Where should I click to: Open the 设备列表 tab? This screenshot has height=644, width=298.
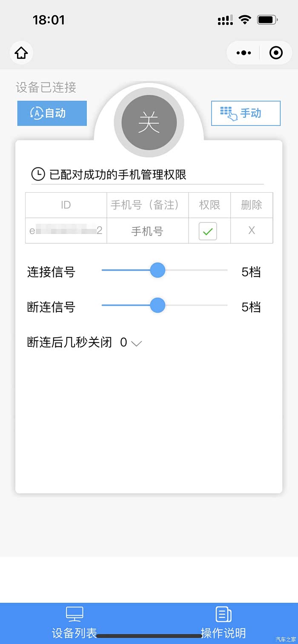point(74,633)
